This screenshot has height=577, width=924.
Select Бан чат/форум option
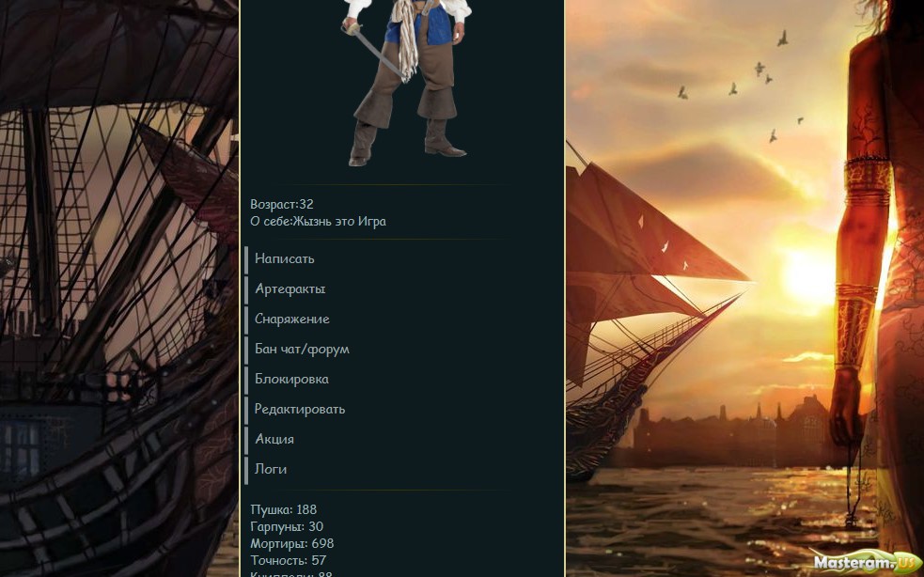(302, 349)
